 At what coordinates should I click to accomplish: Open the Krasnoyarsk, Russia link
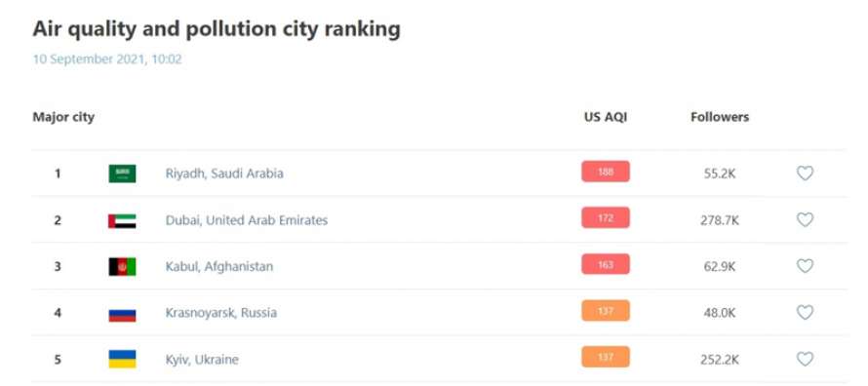[x=220, y=313]
